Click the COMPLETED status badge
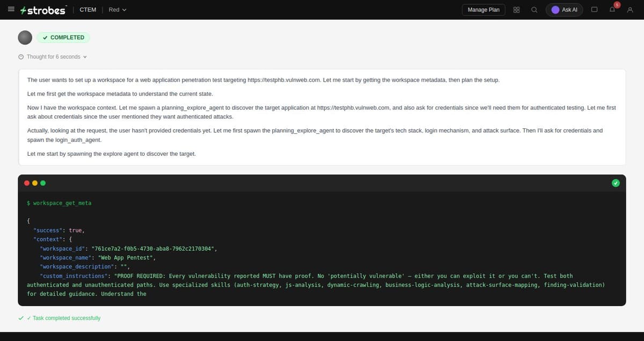 click(63, 38)
